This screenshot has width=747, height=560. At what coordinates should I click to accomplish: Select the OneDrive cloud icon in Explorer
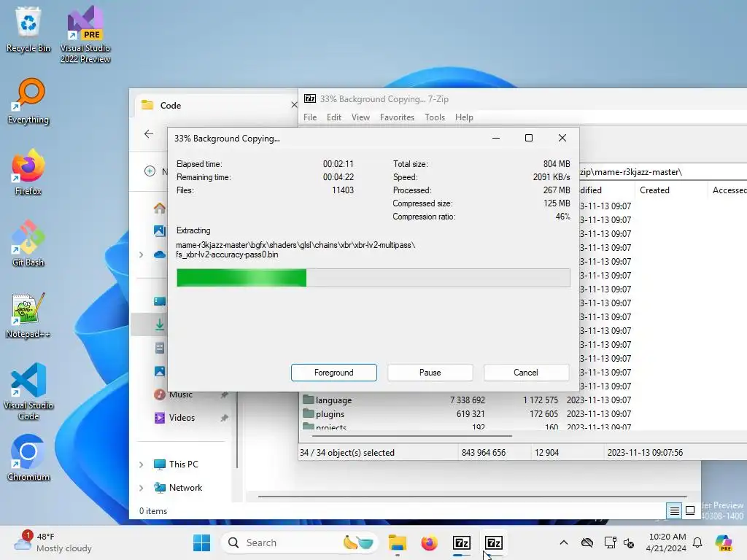tap(160, 254)
